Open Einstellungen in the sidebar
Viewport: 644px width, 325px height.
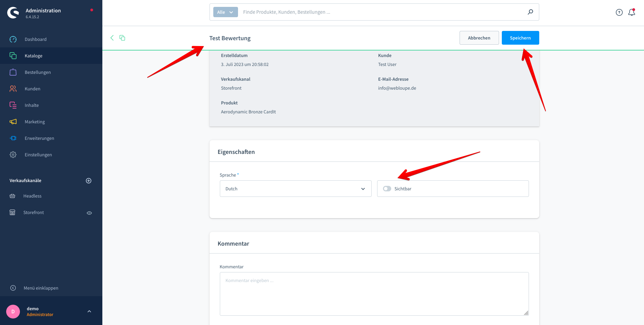[x=38, y=155]
